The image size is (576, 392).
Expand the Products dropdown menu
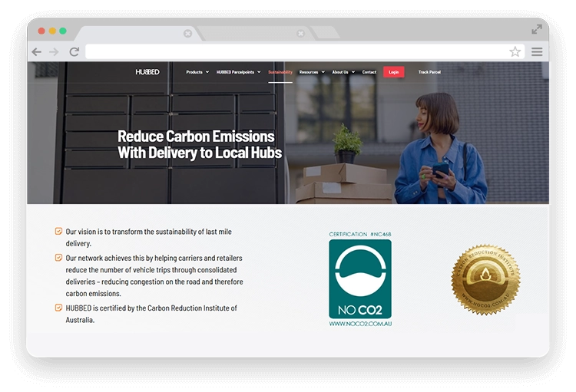[x=197, y=72]
